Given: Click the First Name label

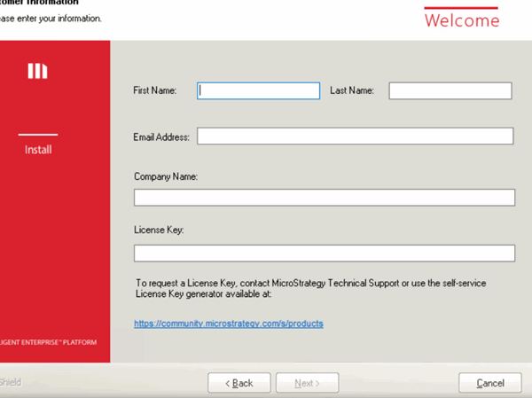Looking at the screenshot, I should click(x=155, y=90).
